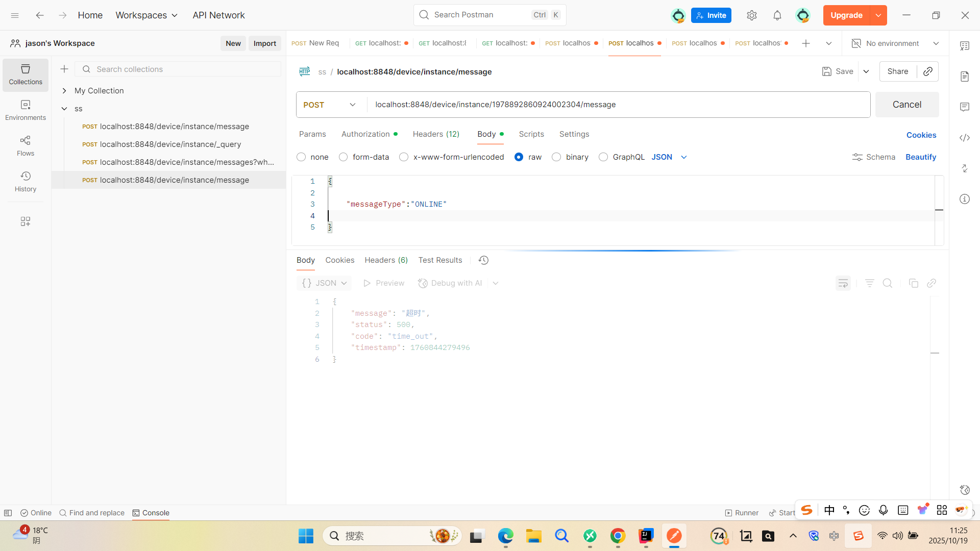Click the request URL input field
Image resolution: width=980 pixels, height=551 pixels.
click(x=612, y=105)
